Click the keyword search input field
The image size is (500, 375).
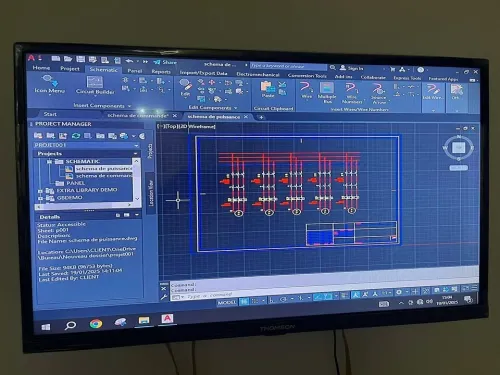289,66
